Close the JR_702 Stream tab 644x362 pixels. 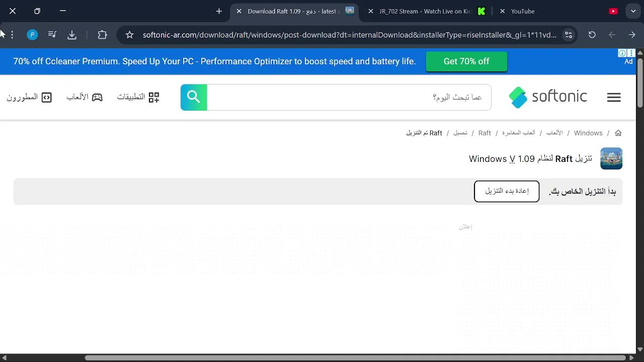click(371, 11)
